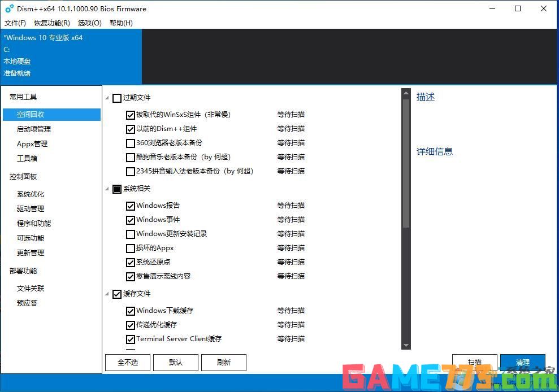Open the 选项(O) menu
Screen dimensions: 559x392
click(89, 23)
